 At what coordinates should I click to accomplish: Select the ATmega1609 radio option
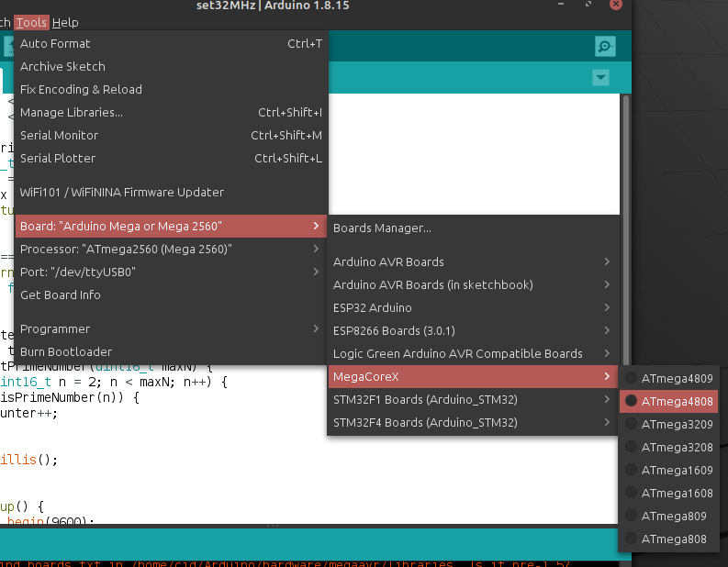(669, 470)
